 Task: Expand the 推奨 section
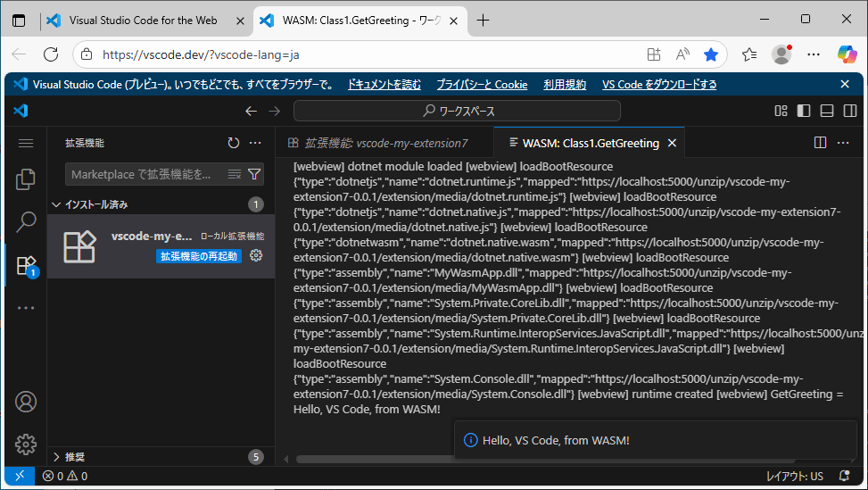coord(161,457)
